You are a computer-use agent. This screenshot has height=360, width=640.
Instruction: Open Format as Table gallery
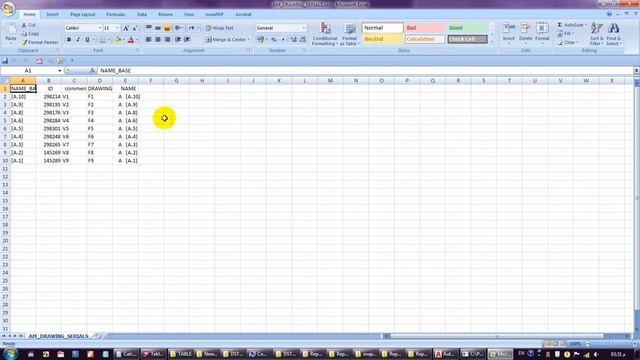point(349,34)
